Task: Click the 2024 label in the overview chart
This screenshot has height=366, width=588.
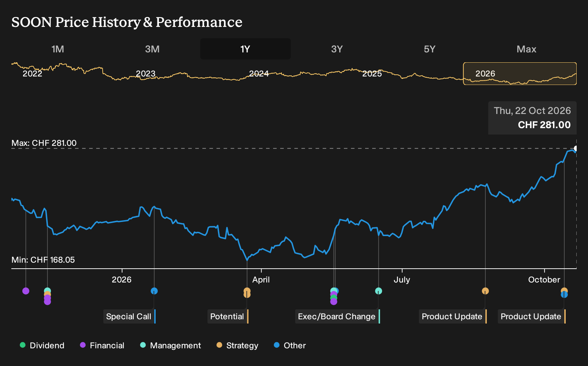Action: (x=259, y=74)
